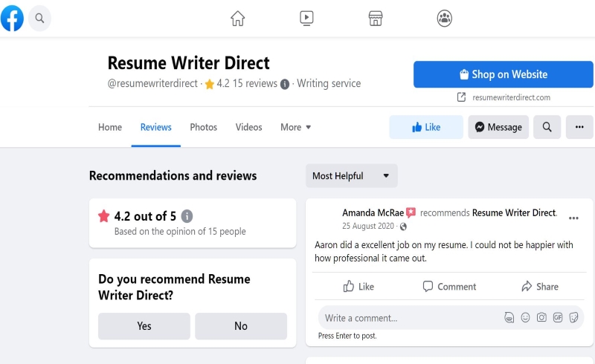Image resolution: width=595 pixels, height=364 pixels.
Task: Click the yellow star rating icon in header
Action: 210,84
